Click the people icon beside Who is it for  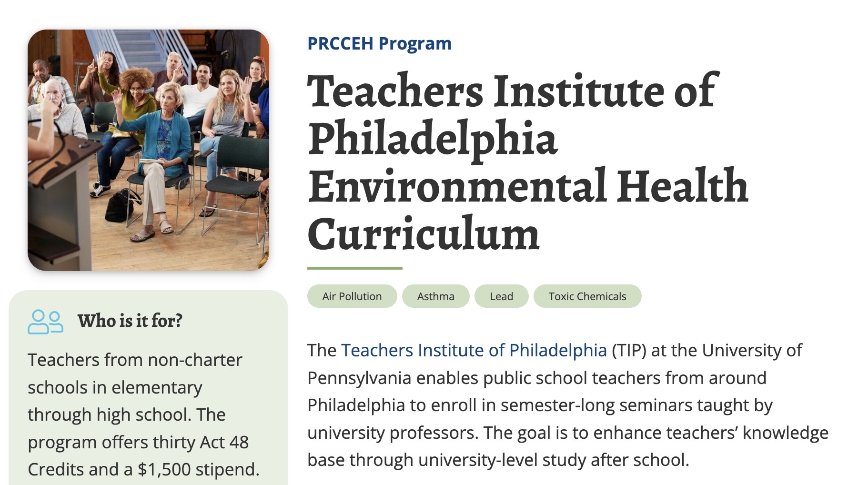tap(45, 322)
